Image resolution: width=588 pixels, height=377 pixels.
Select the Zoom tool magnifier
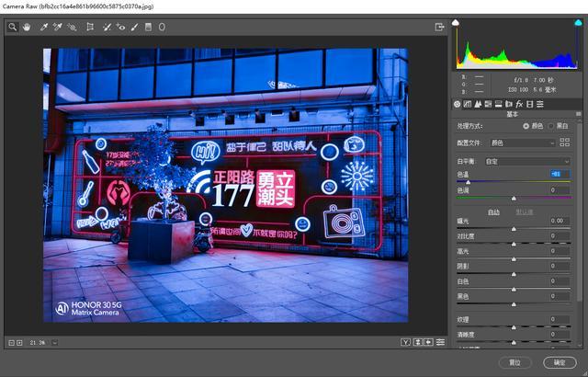13,28
